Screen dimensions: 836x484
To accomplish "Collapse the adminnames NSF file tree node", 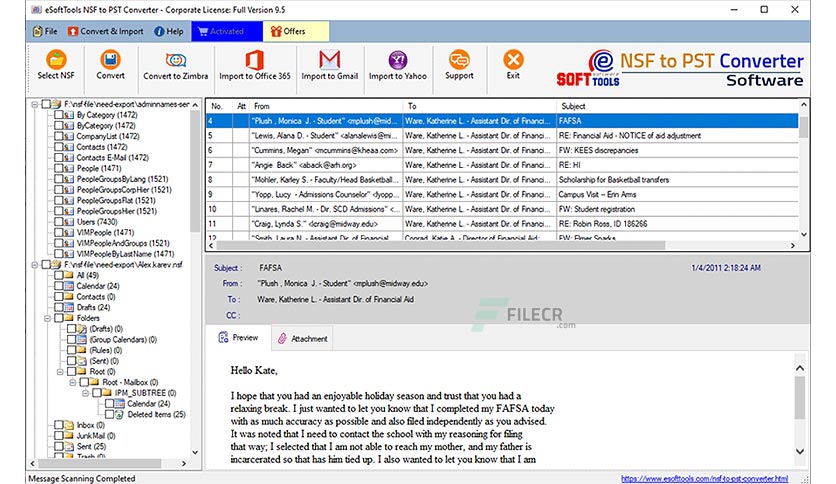I will [x=35, y=104].
